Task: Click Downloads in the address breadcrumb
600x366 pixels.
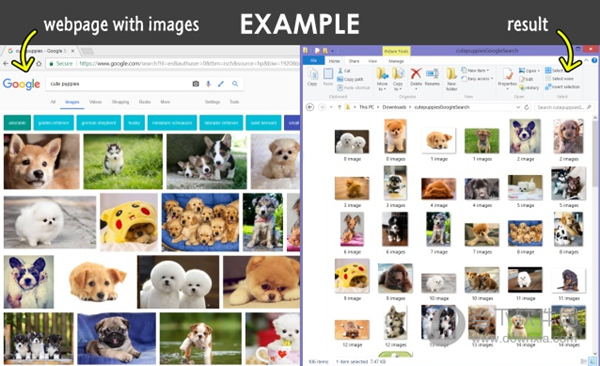Action: (x=394, y=107)
